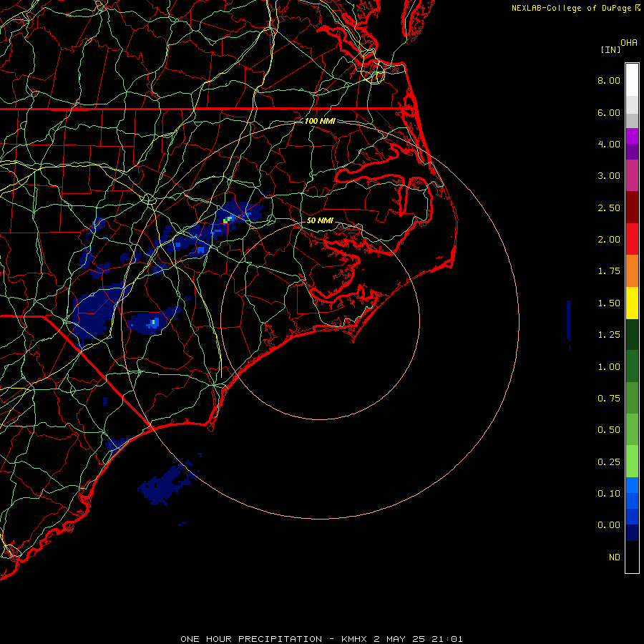Image resolution: width=644 pixels, height=644 pixels.
Task: Click the 1.25 legend value
Action: [x=609, y=335]
